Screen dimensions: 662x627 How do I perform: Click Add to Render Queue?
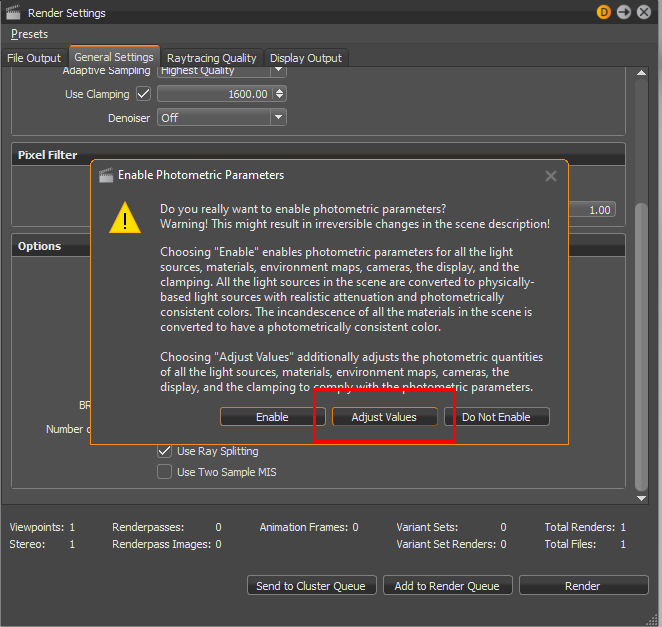[448, 586]
